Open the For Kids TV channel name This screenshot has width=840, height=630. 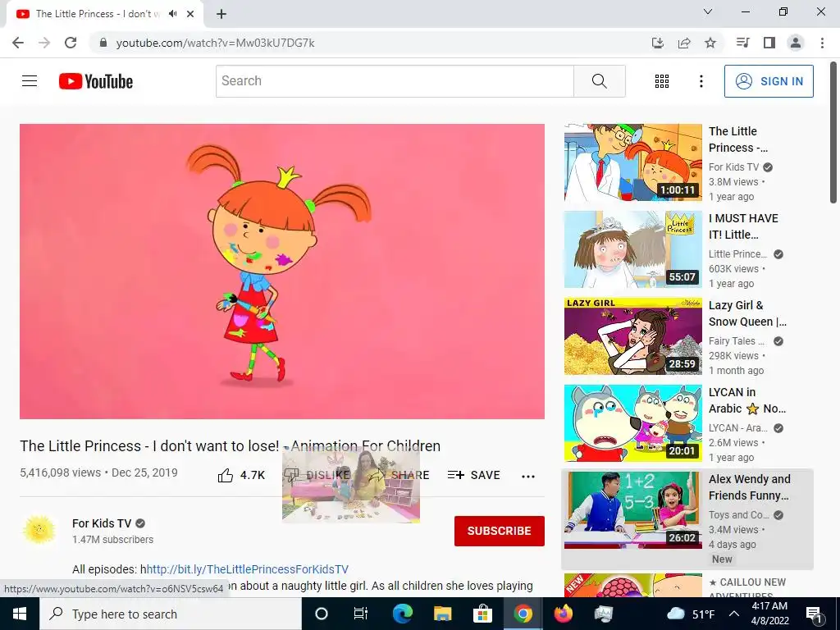102,523
